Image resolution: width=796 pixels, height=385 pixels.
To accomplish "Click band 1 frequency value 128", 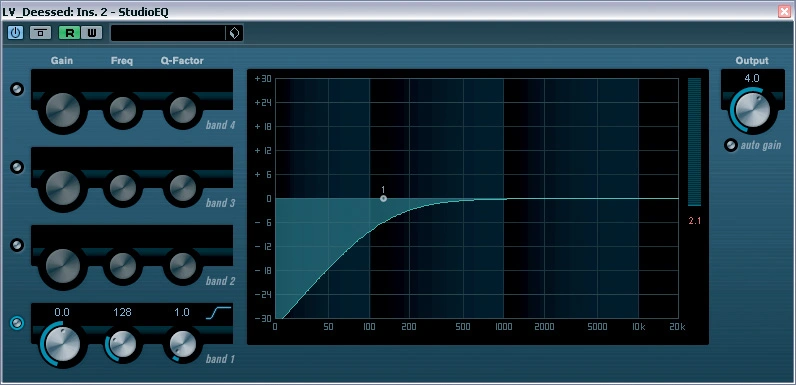I will tap(122, 312).
